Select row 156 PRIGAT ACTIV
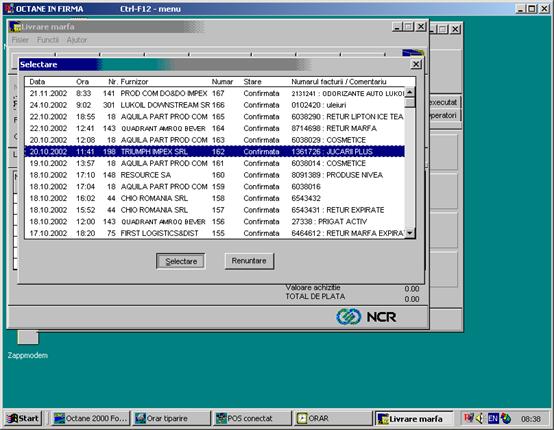 click(x=214, y=222)
